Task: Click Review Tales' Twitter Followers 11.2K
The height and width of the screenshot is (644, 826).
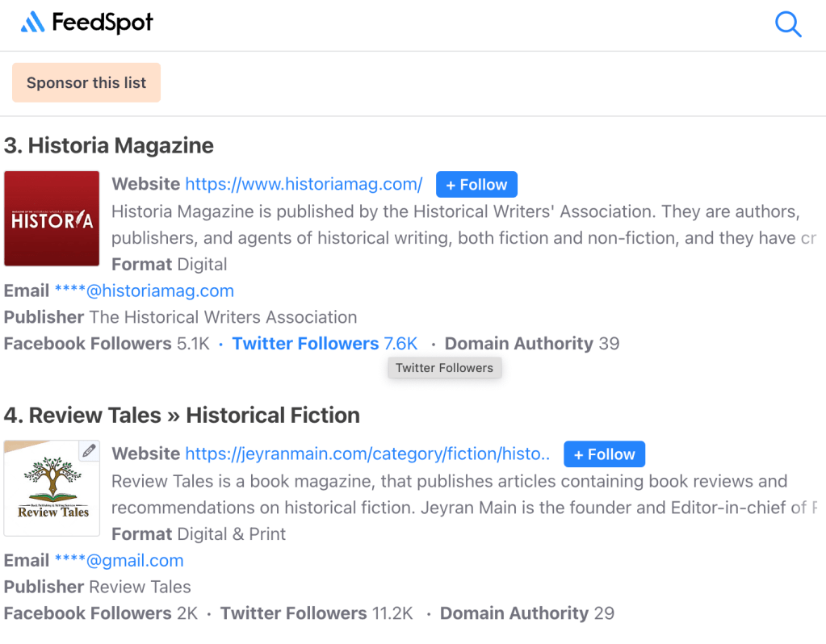Action: [x=316, y=613]
